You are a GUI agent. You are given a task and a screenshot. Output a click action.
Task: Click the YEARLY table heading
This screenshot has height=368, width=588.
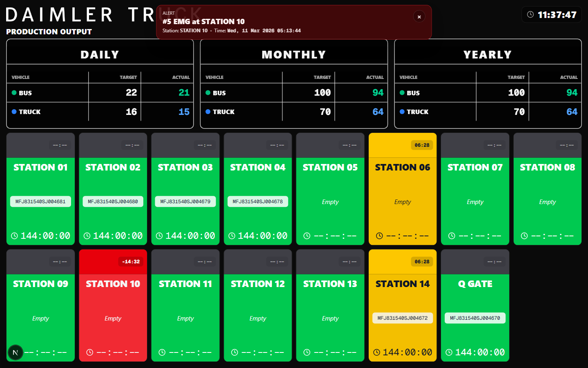coord(488,54)
